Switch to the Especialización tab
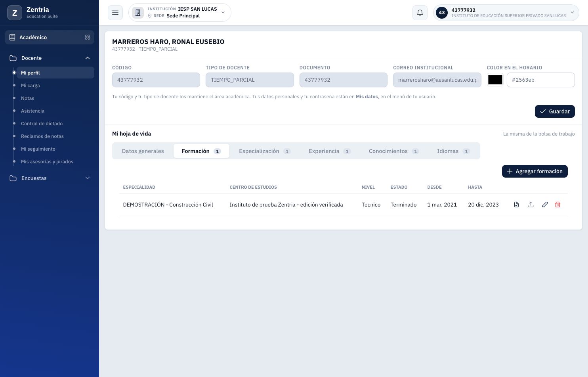This screenshot has width=588, height=377. click(x=265, y=151)
